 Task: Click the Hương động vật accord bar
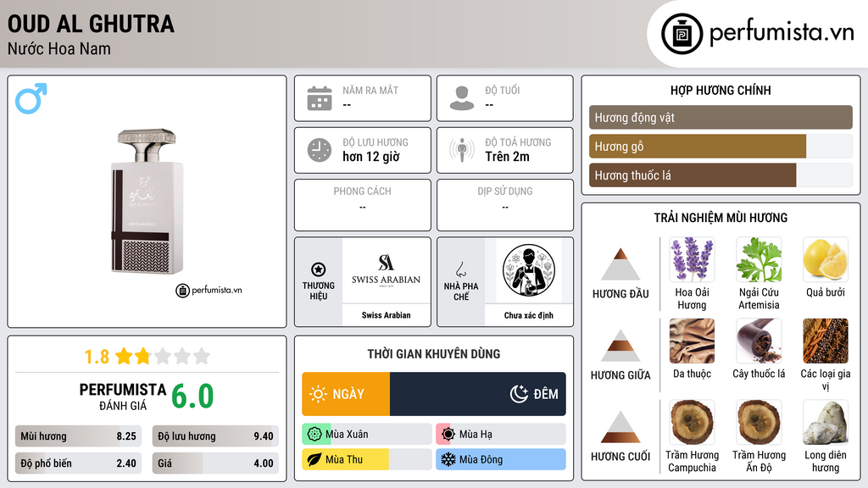tap(721, 117)
